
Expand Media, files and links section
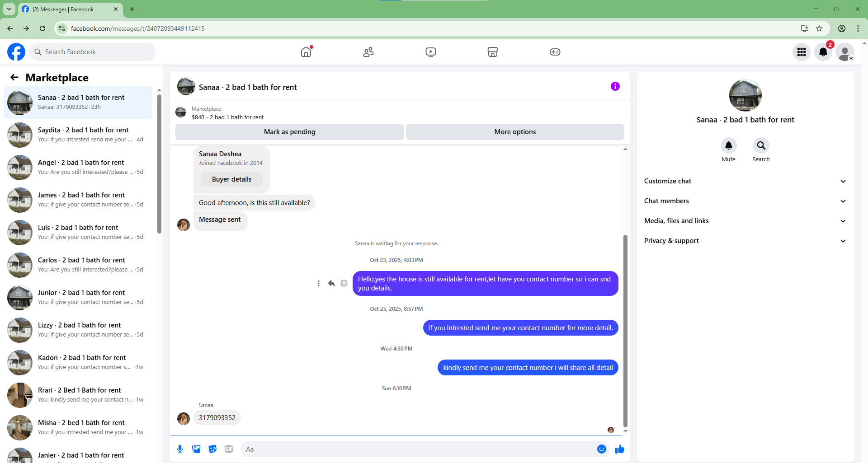pos(745,221)
